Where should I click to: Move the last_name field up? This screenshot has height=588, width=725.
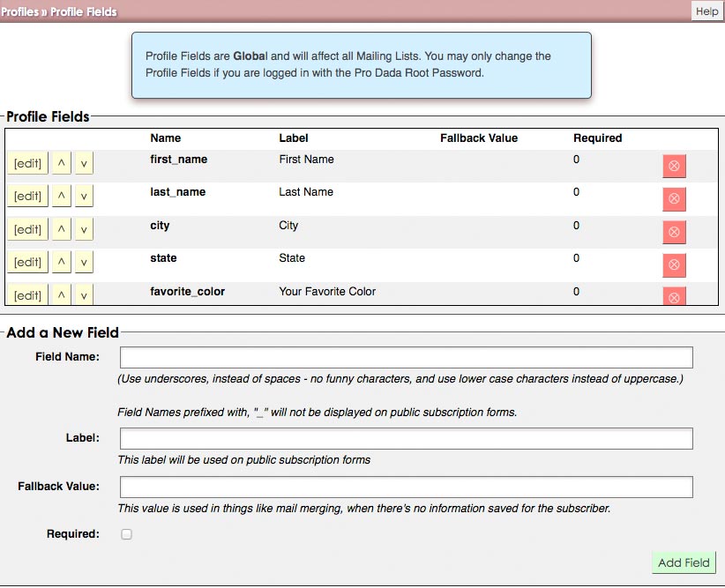point(61,197)
